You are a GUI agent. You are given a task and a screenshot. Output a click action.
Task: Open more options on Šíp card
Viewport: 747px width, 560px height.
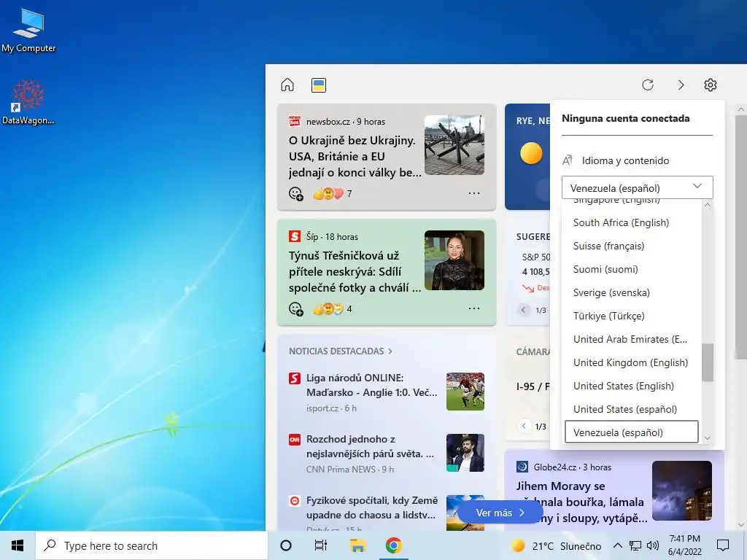tap(474, 308)
